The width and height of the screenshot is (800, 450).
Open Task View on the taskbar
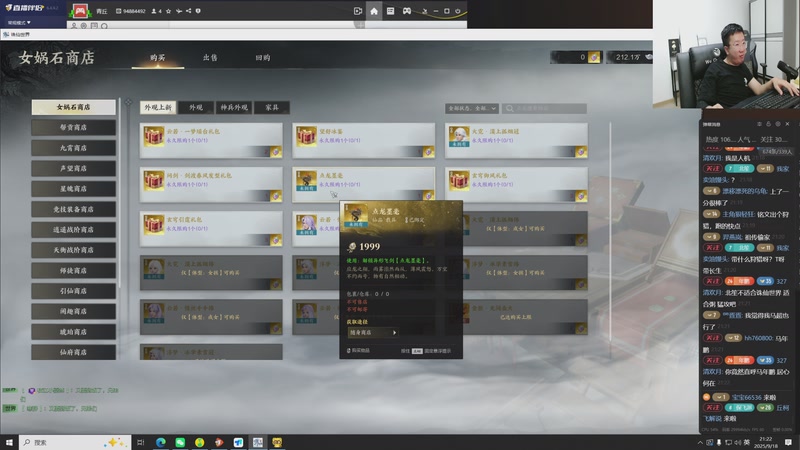tap(141, 442)
